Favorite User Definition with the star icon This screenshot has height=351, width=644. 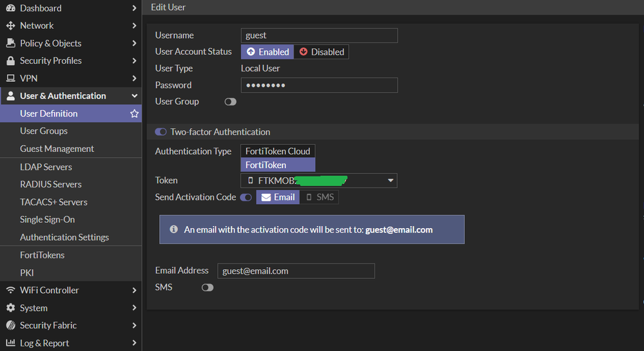tap(134, 113)
